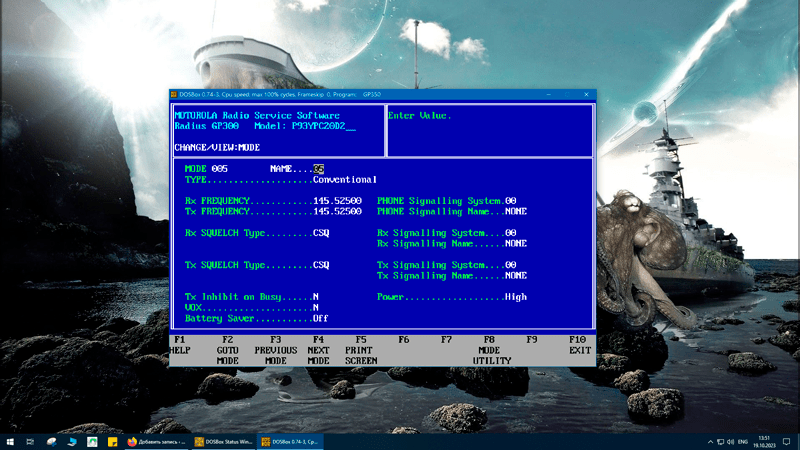Click the Tx FREQUENCY value 145.52500

point(337,211)
